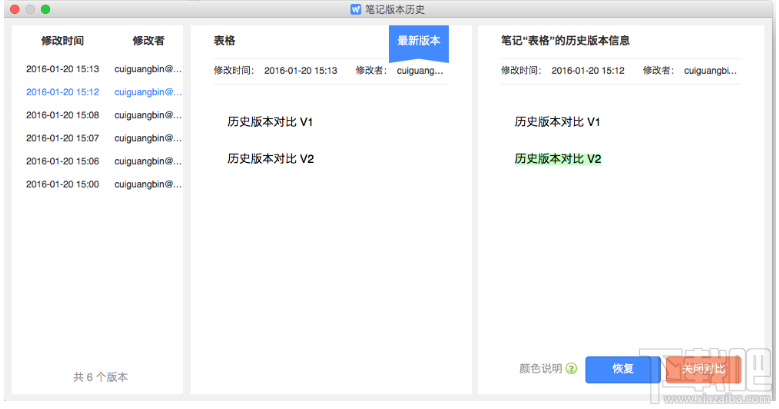The height and width of the screenshot is (409, 779).
Task: Click the 修改时间 column header
Action: [63, 41]
